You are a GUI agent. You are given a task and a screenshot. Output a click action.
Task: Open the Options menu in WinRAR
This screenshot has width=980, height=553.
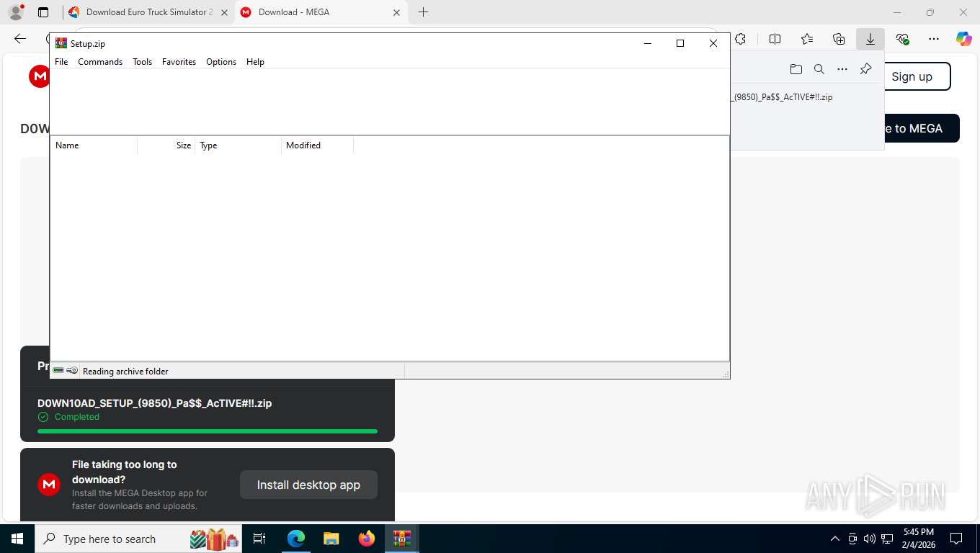pos(221,62)
